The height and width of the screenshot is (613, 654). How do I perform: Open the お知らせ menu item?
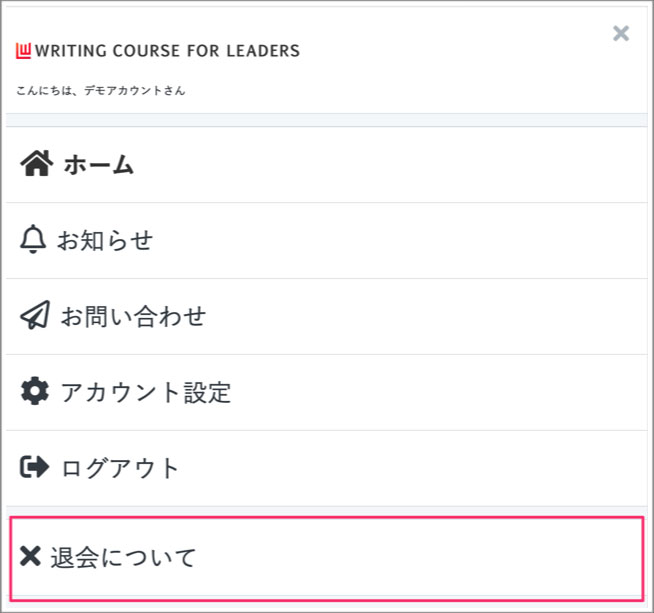coord(105,241)
